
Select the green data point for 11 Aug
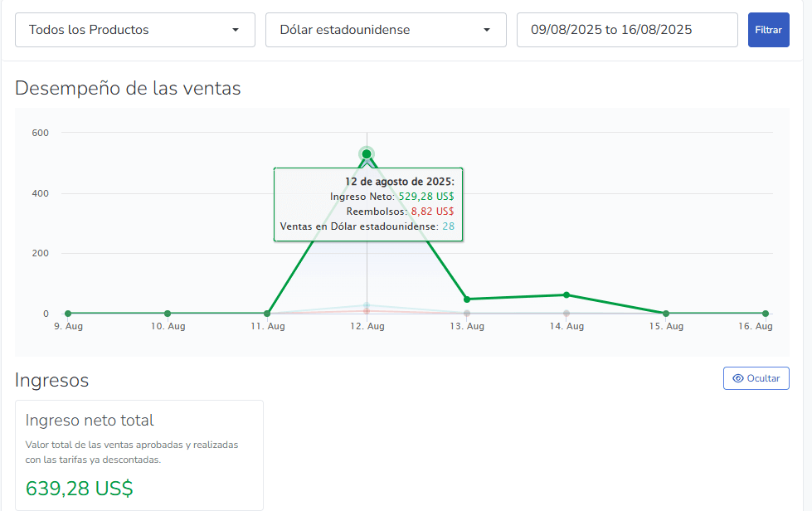267,314
